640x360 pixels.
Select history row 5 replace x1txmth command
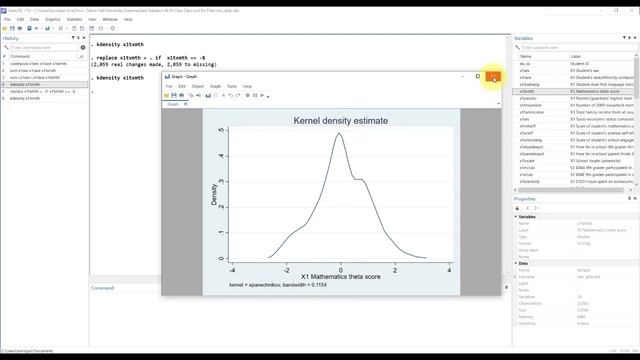point(44,91)
